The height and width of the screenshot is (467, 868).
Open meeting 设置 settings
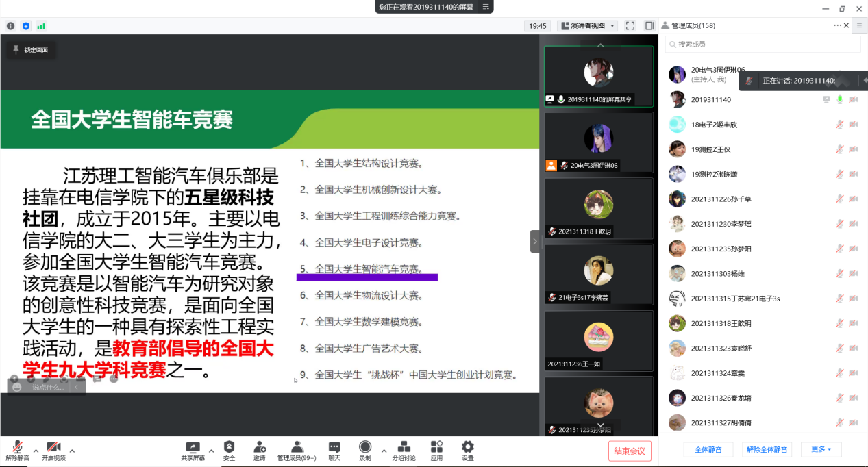[468, 451]
